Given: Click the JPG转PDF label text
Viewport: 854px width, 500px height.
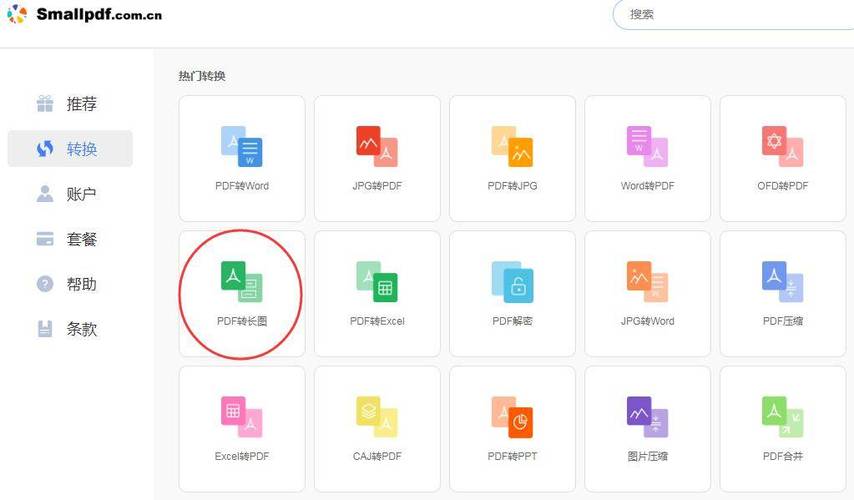Looking at the screenshot, I should tap(377, 186).
